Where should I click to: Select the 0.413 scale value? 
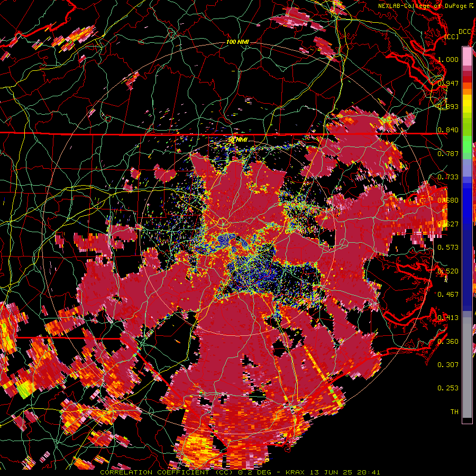click(x=448, y=318)
